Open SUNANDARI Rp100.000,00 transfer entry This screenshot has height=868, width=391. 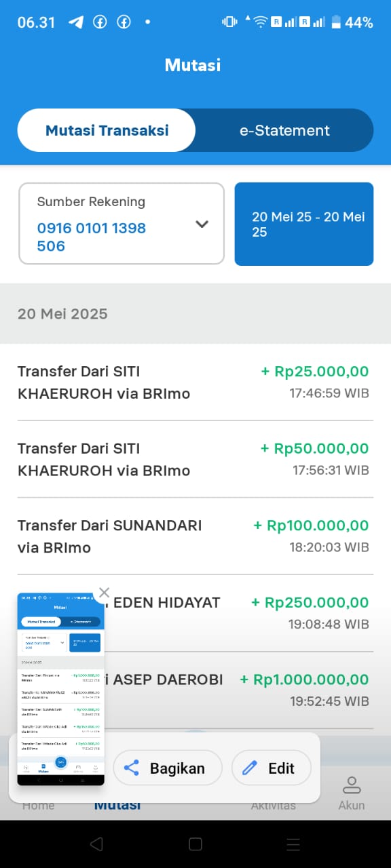click(195, 536)
